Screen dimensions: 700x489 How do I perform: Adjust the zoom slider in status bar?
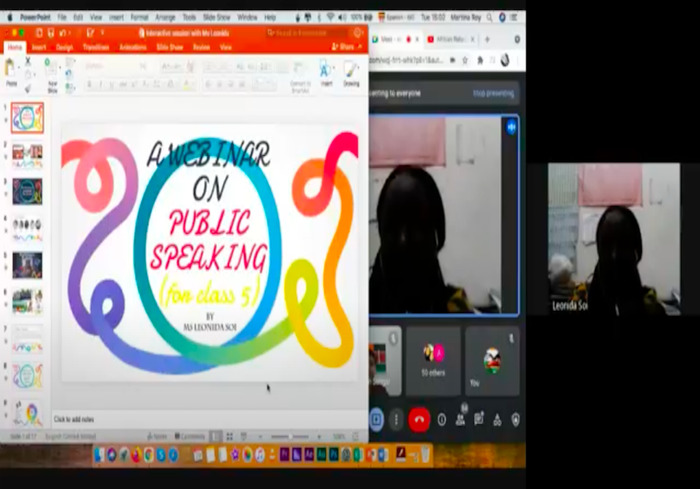pyautogui.click(x=290, y=436)
